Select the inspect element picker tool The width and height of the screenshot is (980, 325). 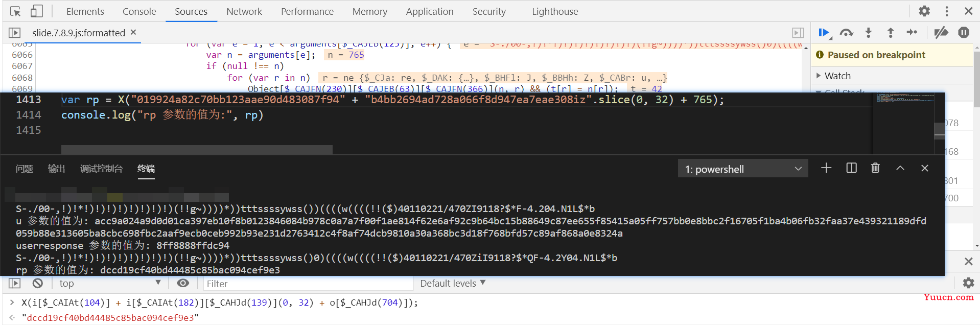pyautogui.click(x=15, y=11)
